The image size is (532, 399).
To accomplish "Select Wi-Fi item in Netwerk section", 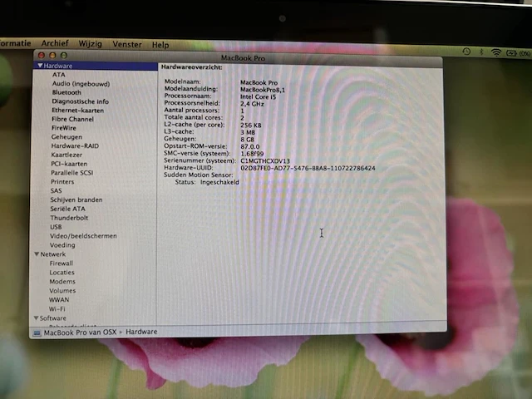I will pyautogui.click(x=57, y=309).
